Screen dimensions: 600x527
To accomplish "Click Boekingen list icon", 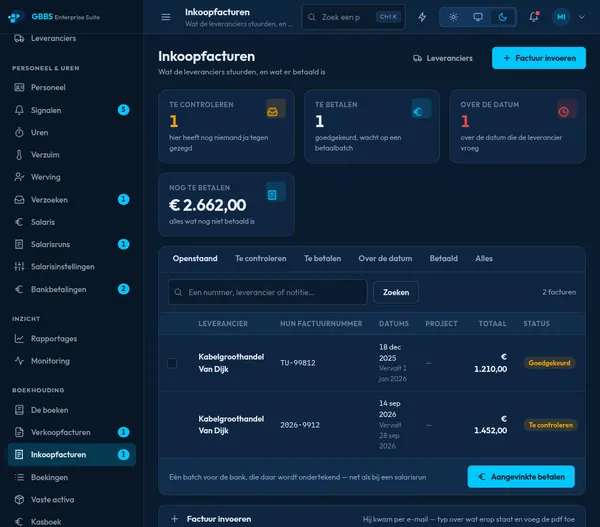I will (x=19, y=477).
